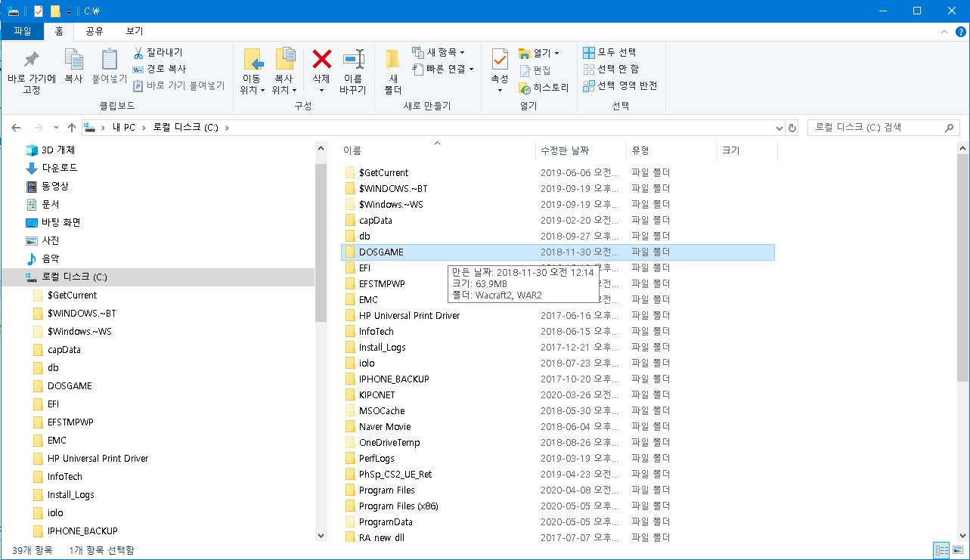Open Properties using the 속성 icon

click(x=498, y=72)
